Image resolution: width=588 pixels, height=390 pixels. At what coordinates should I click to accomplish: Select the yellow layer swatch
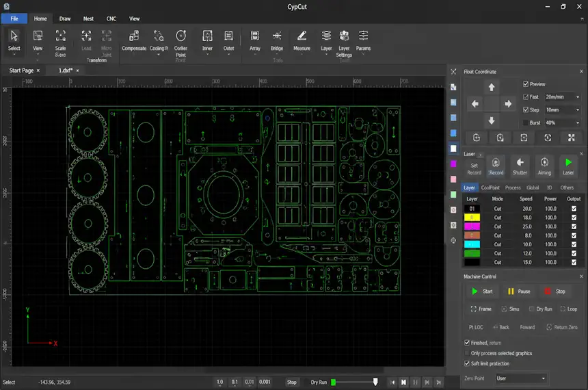[472, 218]
